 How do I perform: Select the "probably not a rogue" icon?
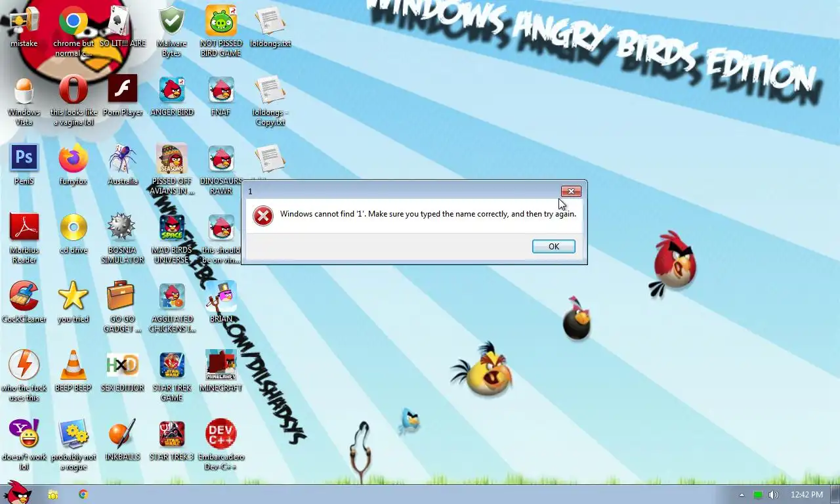pyautogui.click(x=73, y=445)
